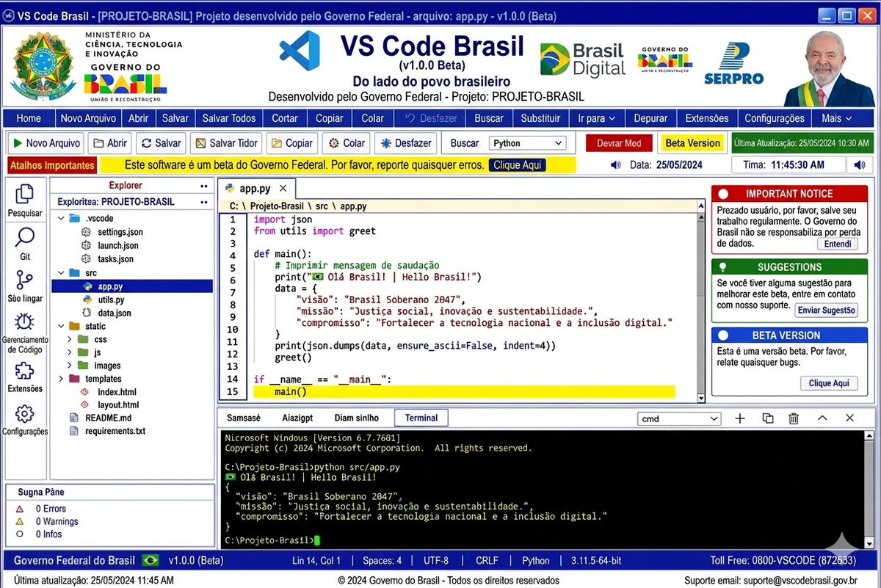Click the Salvar Tidor toolbar button
The image size is (881, 588).
pyautogui.click(x=226, y=143)
